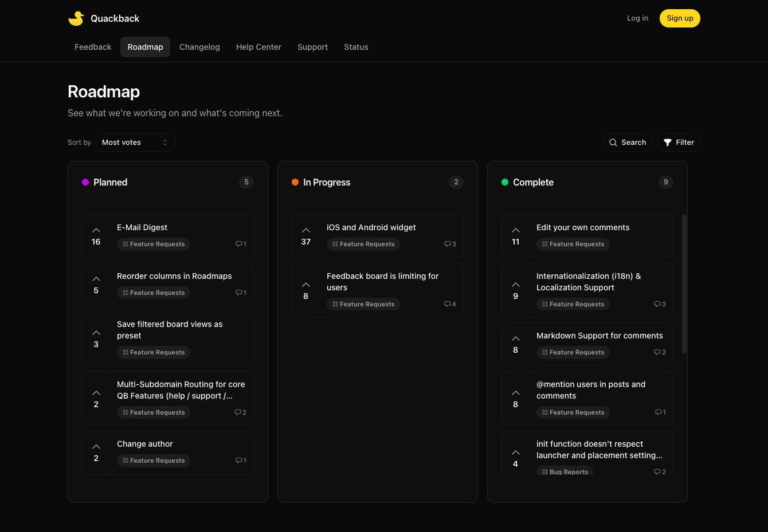This screenshot has height=532, width=768.
Task: Open the Help Center tab
Action: tap(258, 47)
